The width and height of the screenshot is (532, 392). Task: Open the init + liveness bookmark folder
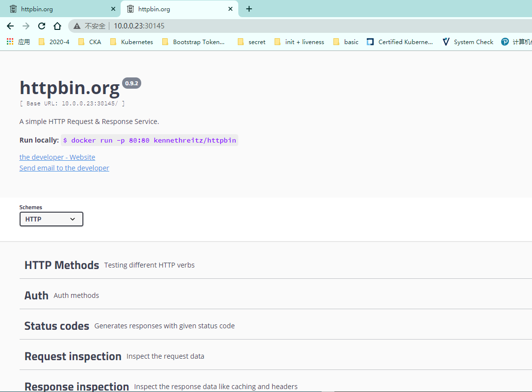click(x=300, y=42)
